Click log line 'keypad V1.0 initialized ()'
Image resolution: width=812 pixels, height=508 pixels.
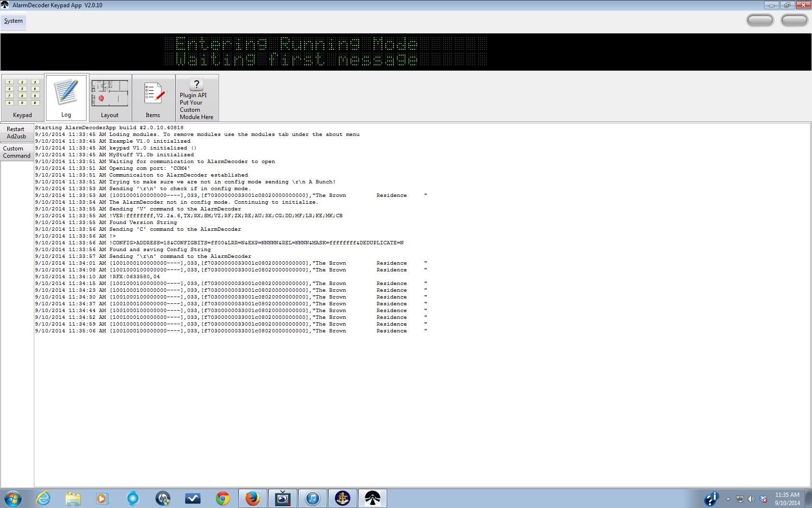[116, 148]
